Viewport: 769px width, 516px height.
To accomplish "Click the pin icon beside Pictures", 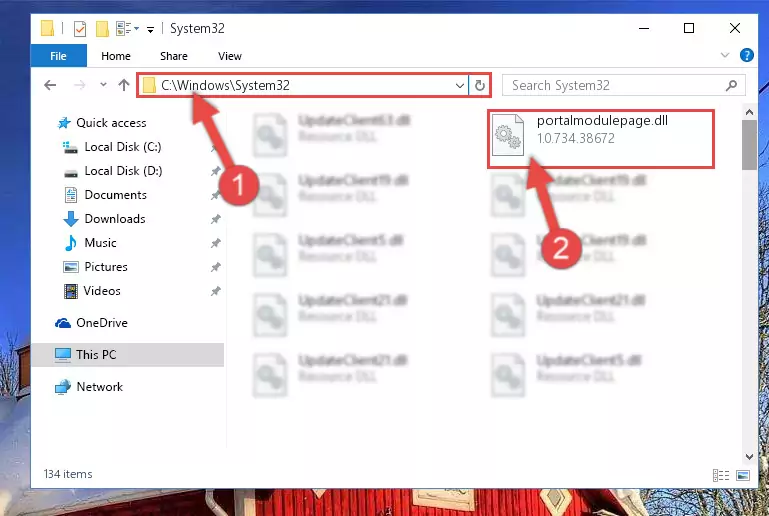I will tap(215, 267).
